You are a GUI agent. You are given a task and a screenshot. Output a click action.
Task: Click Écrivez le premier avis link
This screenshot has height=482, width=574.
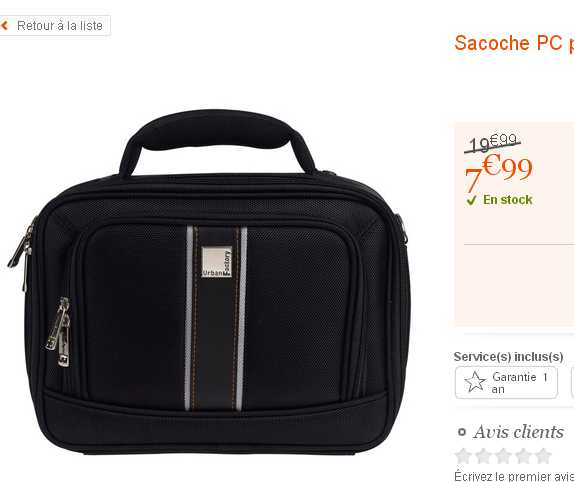point(514,476)
